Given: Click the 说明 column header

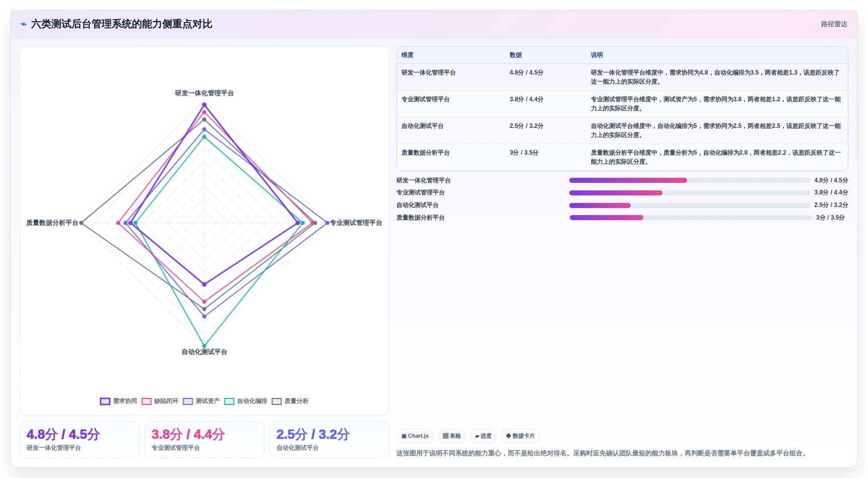Looking at the screenshot, I should [x=596, y=55].
